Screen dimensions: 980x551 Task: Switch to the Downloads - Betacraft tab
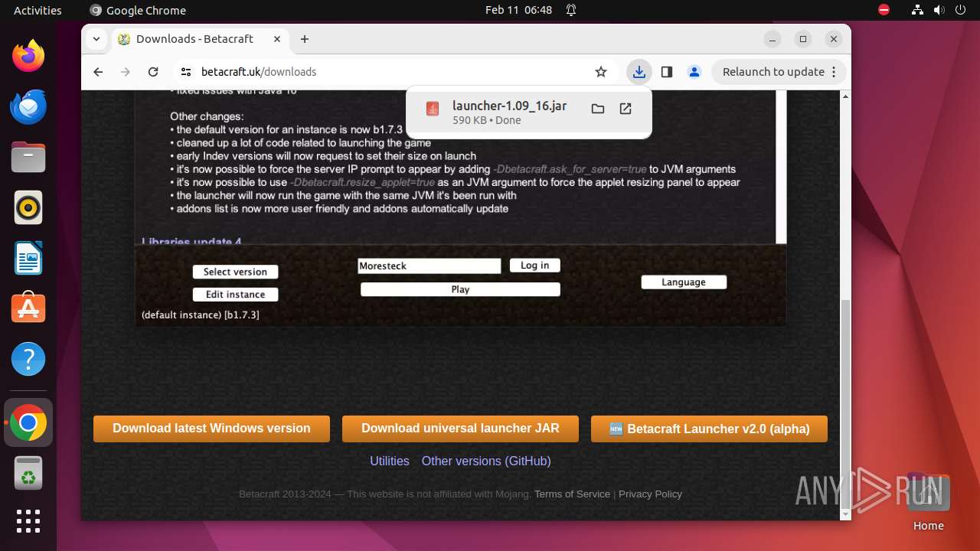(199, 39)
